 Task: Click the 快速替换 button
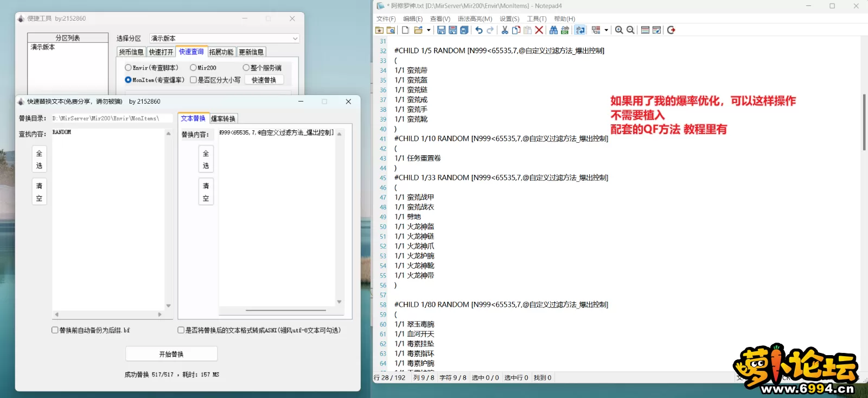click(x=264, y=80)
